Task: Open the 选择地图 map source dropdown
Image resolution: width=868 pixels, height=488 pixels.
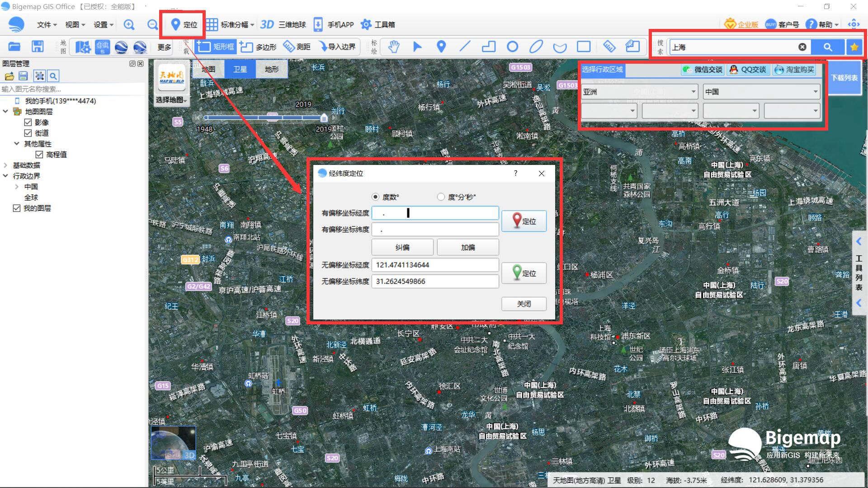Action: (171, 100)
